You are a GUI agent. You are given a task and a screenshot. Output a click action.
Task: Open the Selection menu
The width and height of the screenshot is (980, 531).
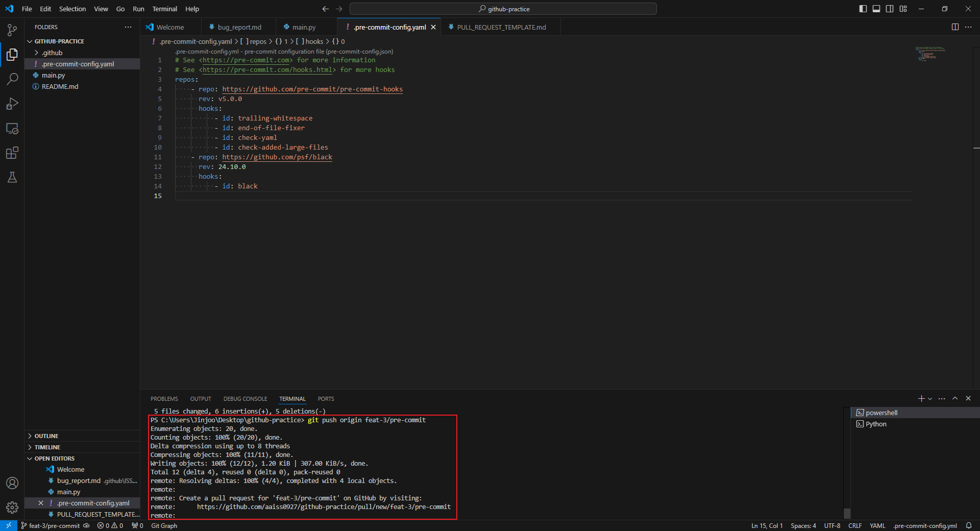point(72,9)
